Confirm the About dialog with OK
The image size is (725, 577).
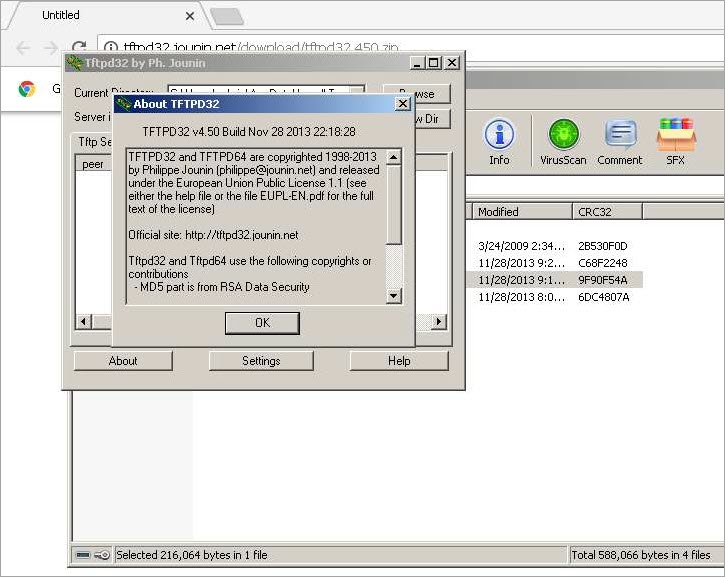(x=262, y=323)
